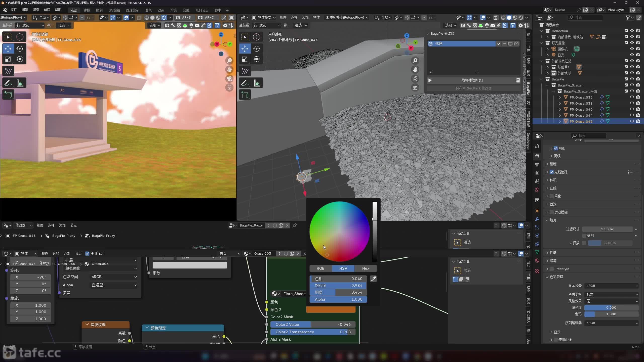Click the 教程播放列表! button
Screen dimensions: 644x362
click(x=472, y=80)
